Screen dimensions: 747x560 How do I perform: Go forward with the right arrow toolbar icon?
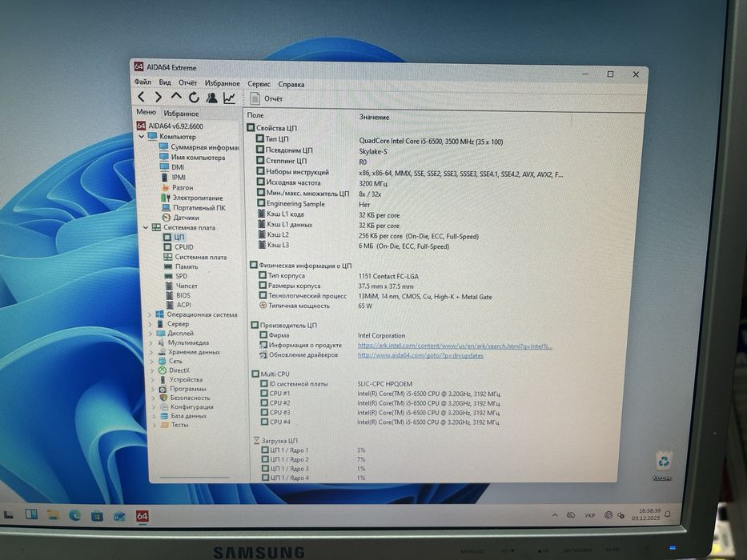(x=159, y=97)
